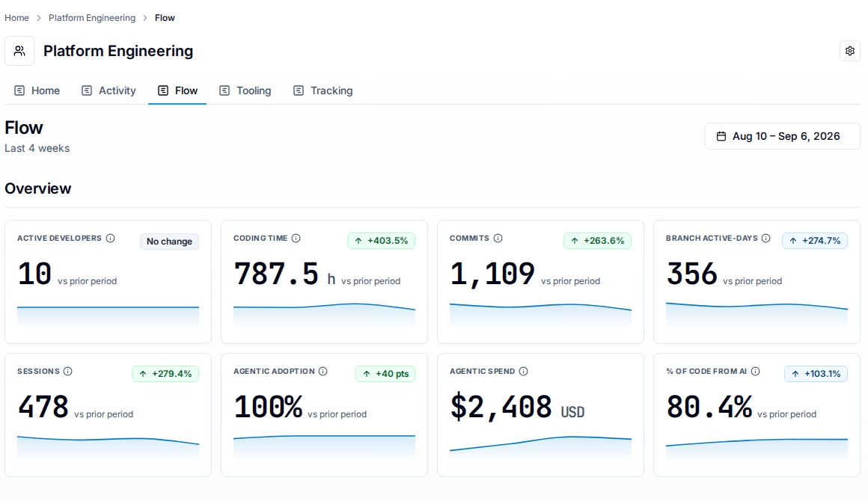
Task: Click the No change badge
Action: [x=169, y=241]
